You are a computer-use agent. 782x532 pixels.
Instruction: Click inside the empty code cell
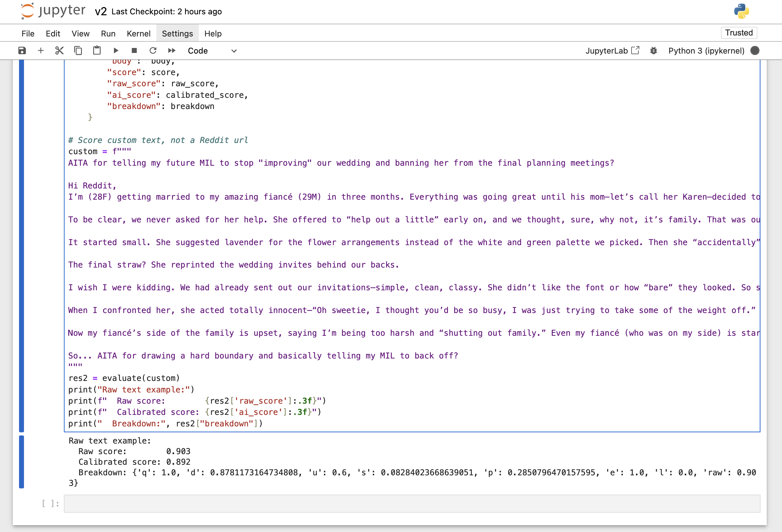[404, 504]
